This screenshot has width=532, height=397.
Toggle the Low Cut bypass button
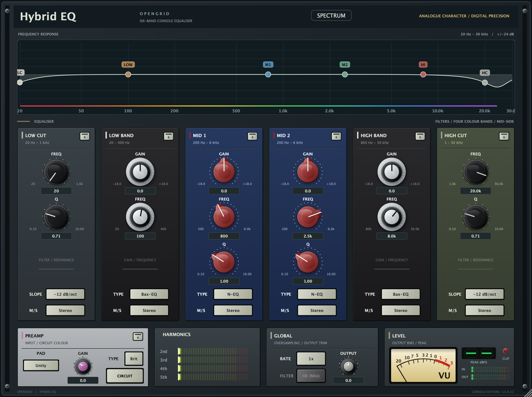85,136
